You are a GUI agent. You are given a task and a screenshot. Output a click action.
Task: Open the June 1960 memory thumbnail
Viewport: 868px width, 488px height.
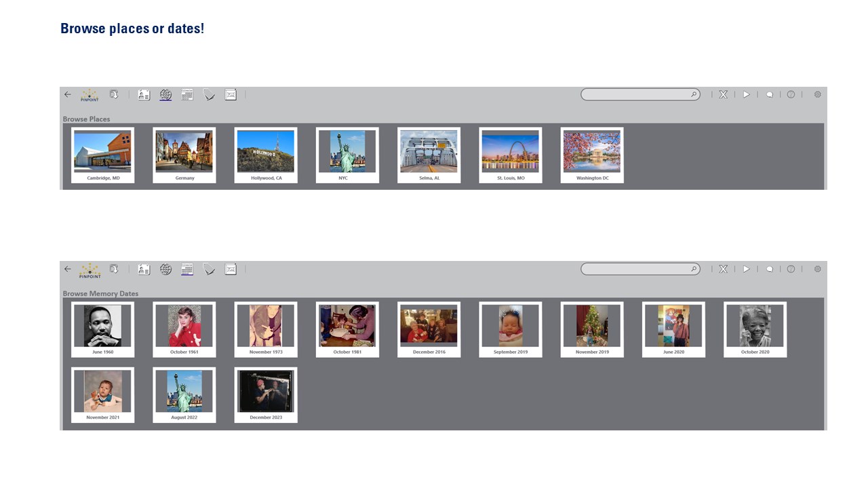click(103, 329)
